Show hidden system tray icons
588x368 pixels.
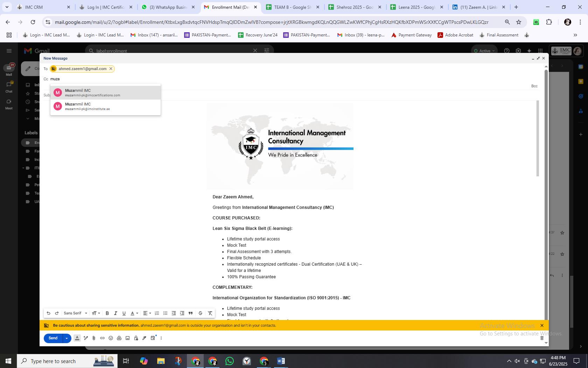tap(509, 361)
